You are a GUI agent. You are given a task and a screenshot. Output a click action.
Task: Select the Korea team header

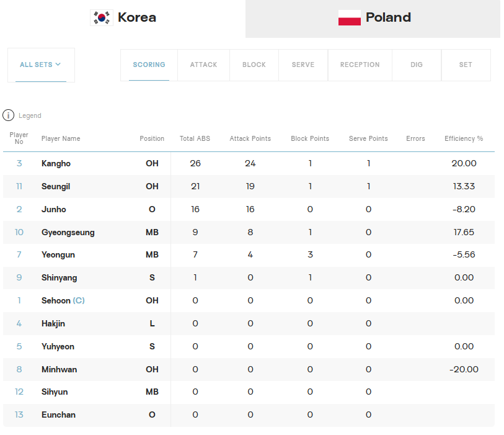tap(123, 18)
